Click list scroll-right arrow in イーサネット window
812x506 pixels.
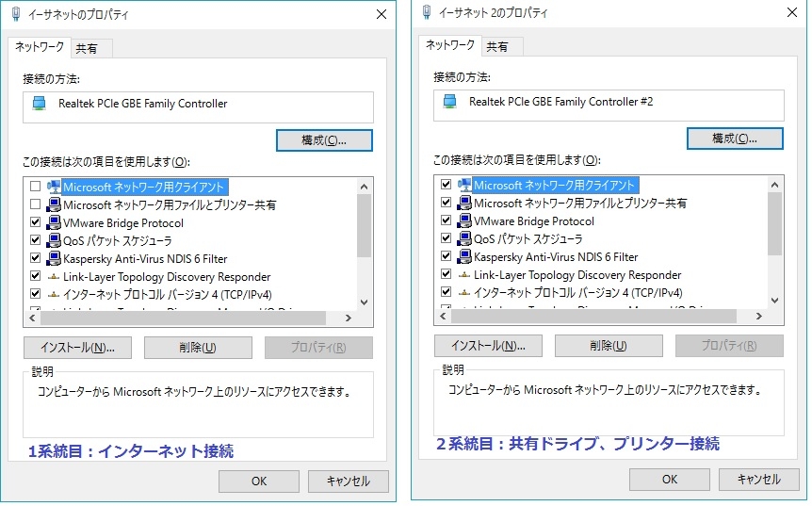(x=349, y=318)
